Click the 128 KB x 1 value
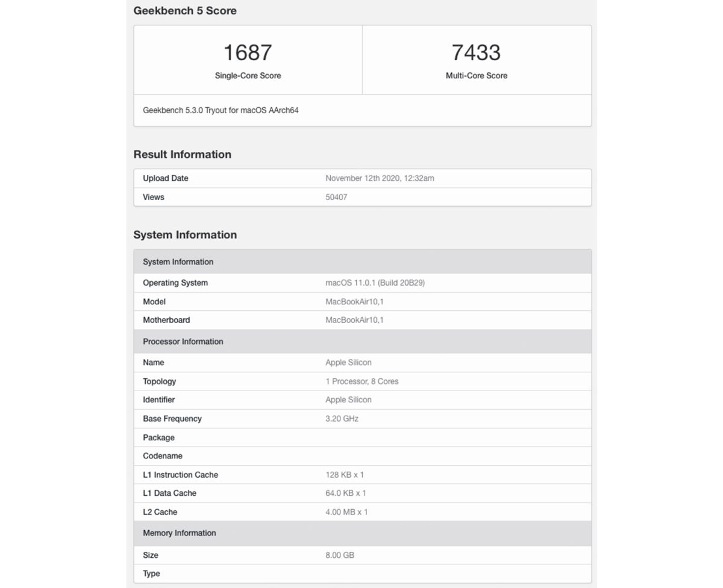723x588 pixels. tap(345, 475)
